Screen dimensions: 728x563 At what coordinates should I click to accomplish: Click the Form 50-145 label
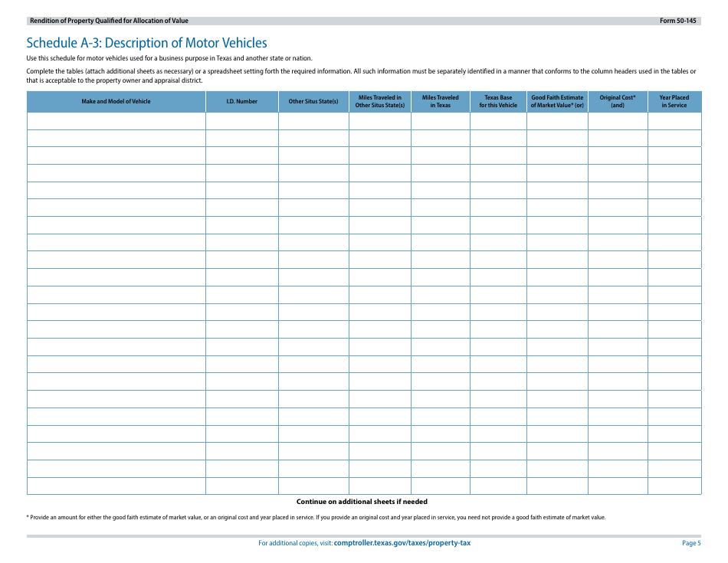[679, 21]
